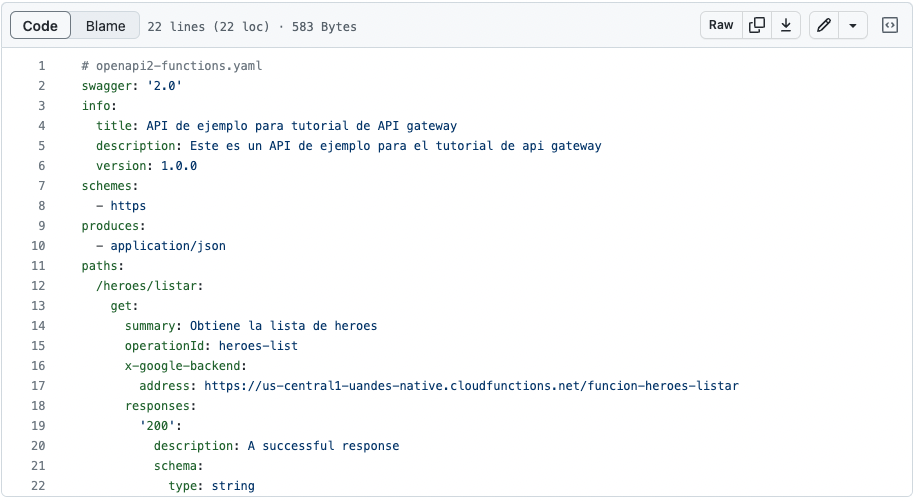Select line number 11 for paths
The image size is (919, 501).
(38, 266)
